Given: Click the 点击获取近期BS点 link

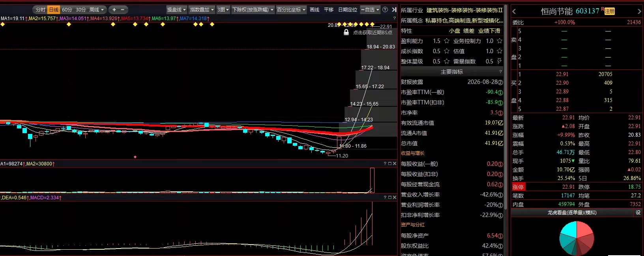Looking at the screenshot, I should click(x=373, y=33).
